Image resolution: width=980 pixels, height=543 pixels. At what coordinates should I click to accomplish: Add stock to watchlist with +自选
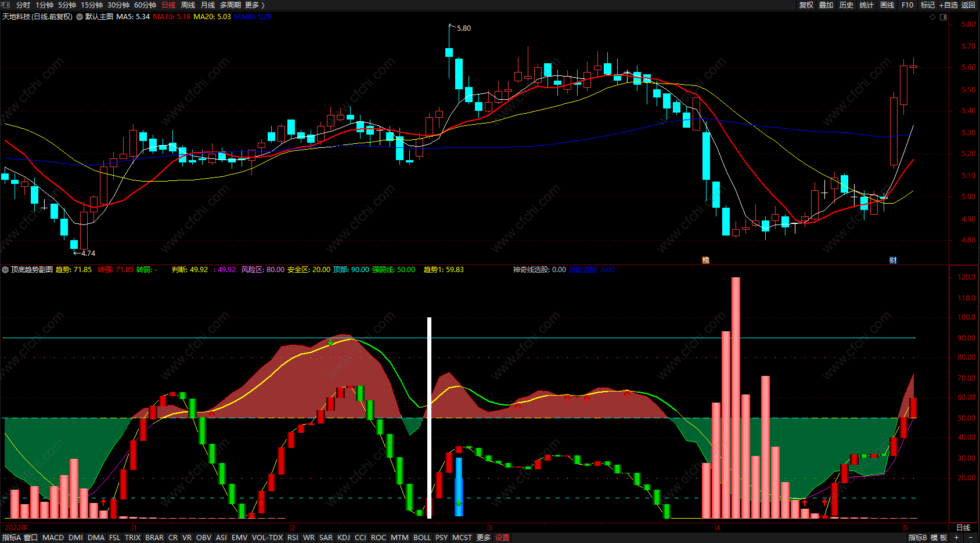949,5
